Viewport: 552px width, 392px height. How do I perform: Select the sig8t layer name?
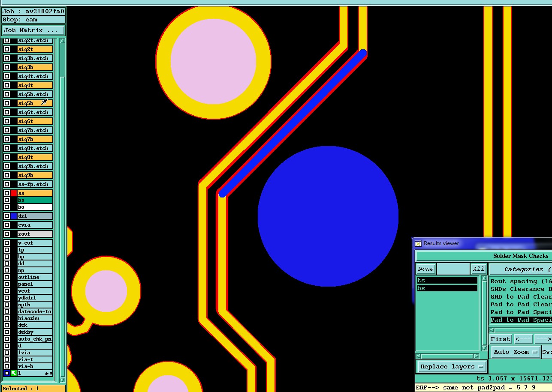point(35,157)
